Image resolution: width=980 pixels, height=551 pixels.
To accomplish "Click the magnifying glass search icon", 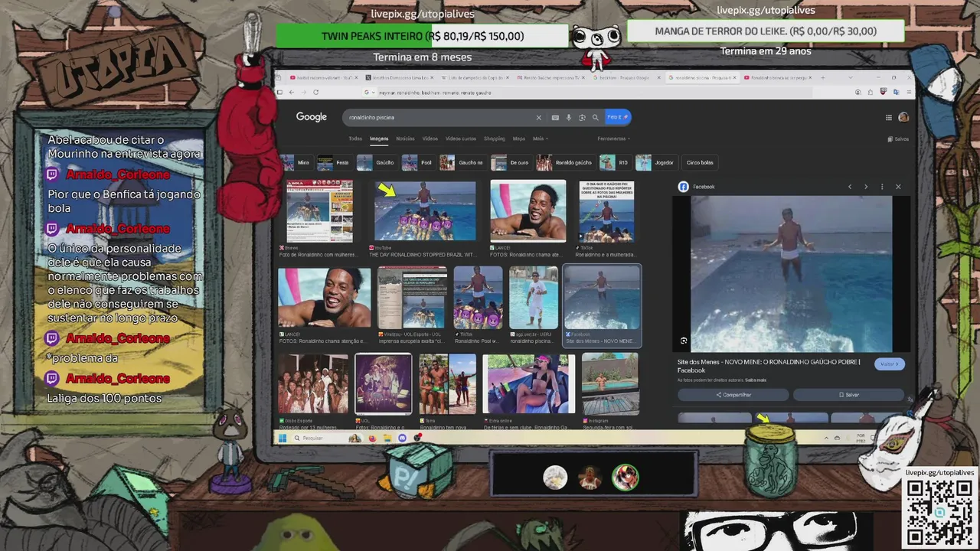I will coord(595,117).
